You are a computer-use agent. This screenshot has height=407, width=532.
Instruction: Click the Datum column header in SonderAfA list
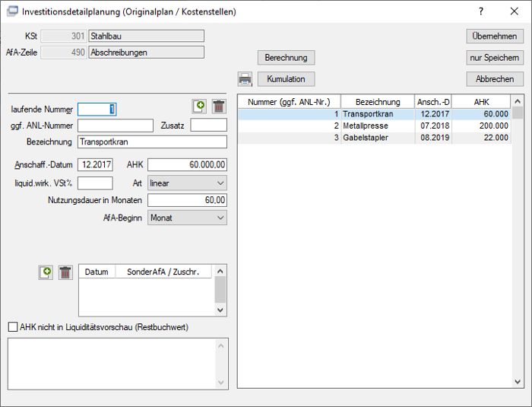(x=97, y=272)
